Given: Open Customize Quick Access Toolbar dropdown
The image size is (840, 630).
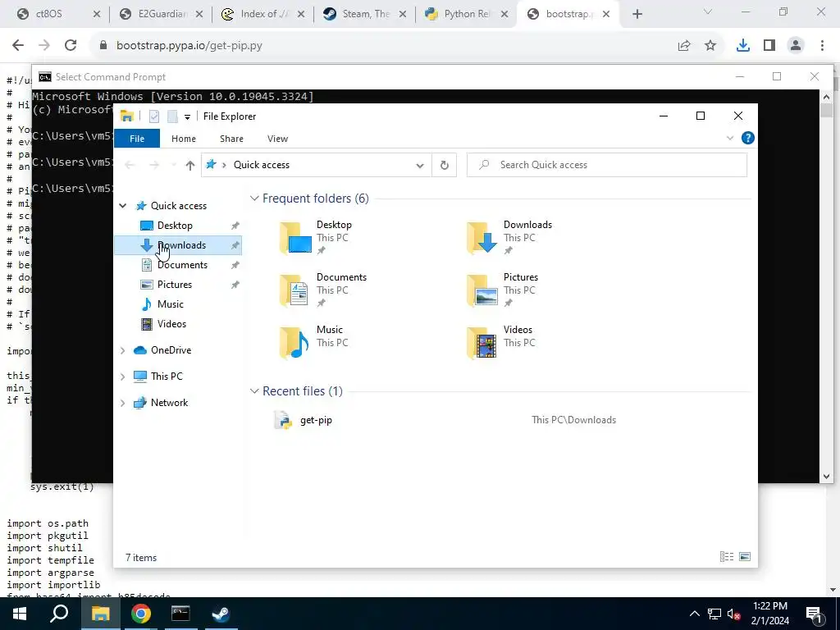Looking at the screenshot, I should [187, 116].
